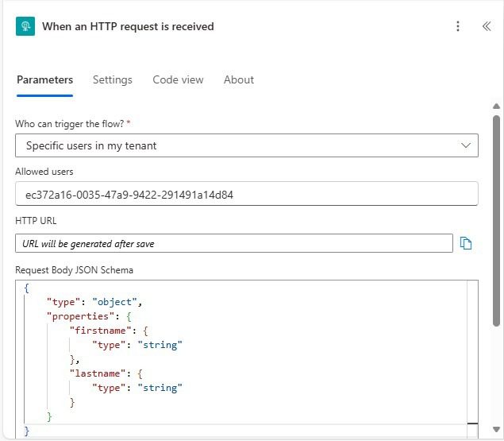Expand the 'Who can trigger the flow' dropdown
504x441 pixels.
pos(246,145)
